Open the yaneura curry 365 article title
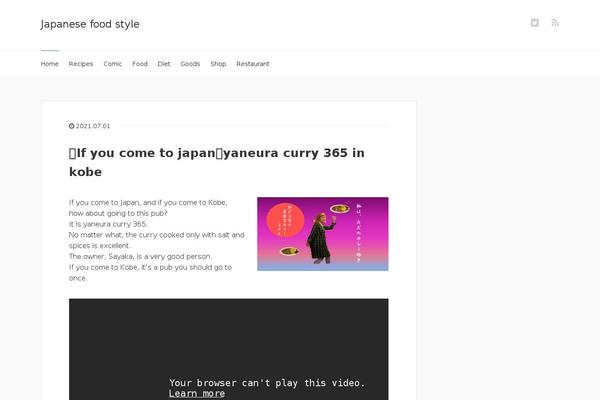 [x=217, y=162]
